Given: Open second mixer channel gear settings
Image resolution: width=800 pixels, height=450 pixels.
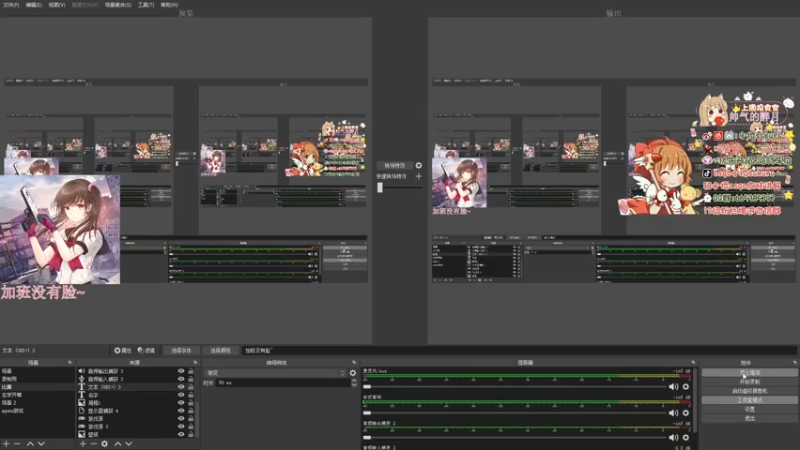Looking at the screenshot, I should (x=686, y=413).
